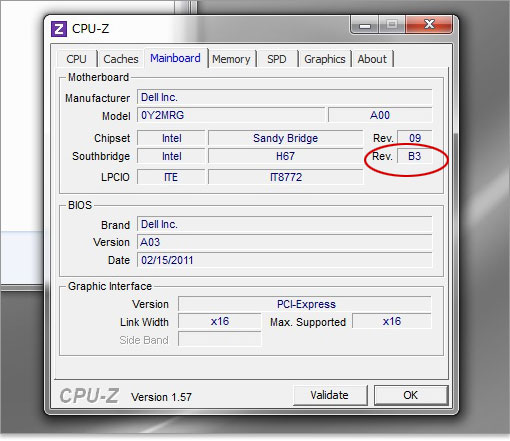
Task: Minimize the CPU-Z window
Action: coord(365,25)
